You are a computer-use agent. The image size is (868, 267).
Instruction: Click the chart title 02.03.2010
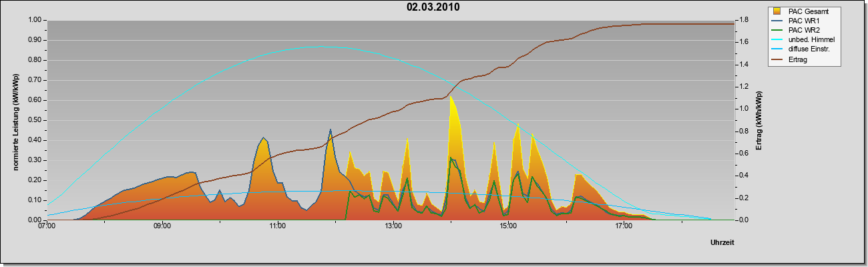(x=433, y=7)
